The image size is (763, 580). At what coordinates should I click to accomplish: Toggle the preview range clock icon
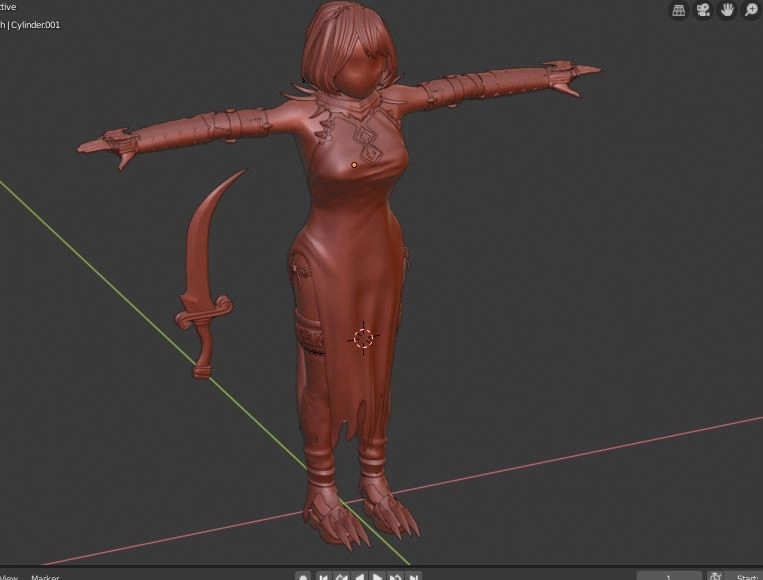tap(716, 576)
